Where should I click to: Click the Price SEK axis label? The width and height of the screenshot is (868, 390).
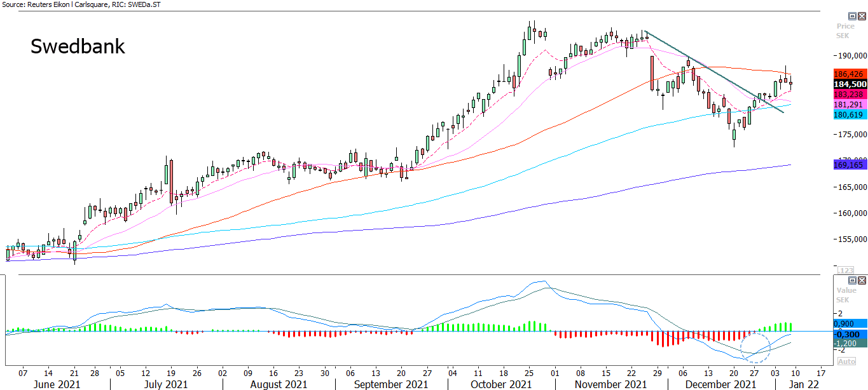click(x=845, y=31)
